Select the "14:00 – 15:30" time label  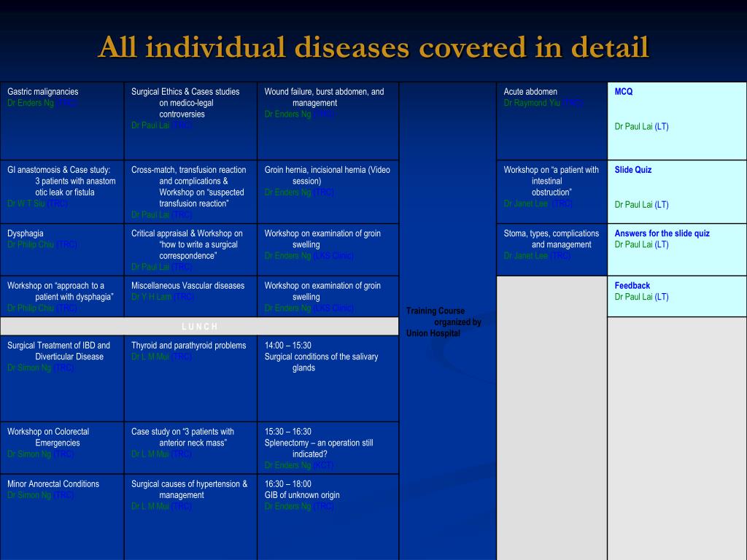click(287, 345)
